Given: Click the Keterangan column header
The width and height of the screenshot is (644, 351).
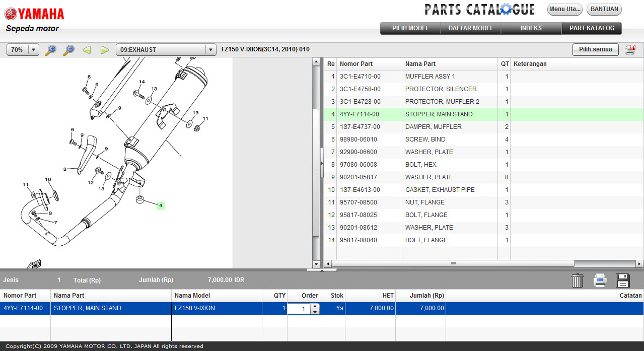Looking at the screenshot, I should coord(577,64).
